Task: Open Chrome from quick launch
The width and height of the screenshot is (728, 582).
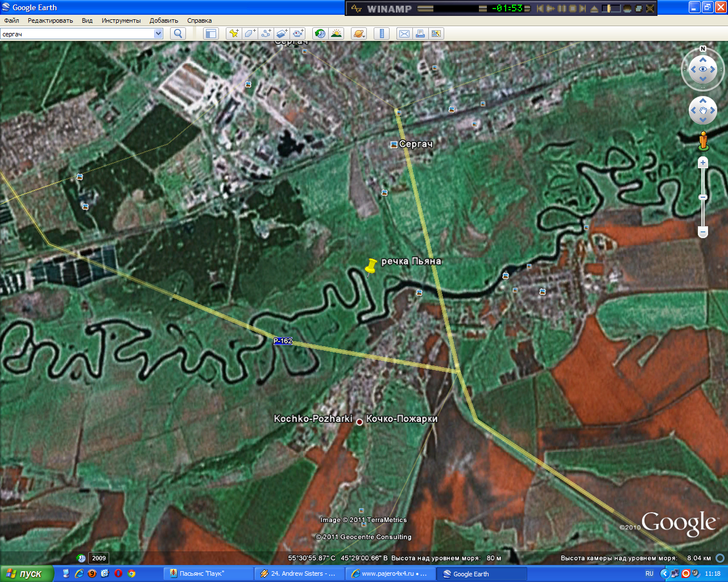Action: [131, 573]
